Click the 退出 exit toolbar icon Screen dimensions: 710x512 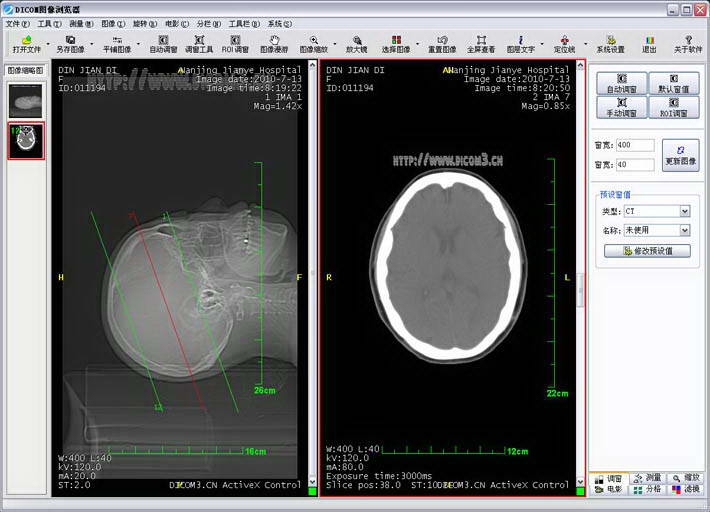click(x=649, y=44)
